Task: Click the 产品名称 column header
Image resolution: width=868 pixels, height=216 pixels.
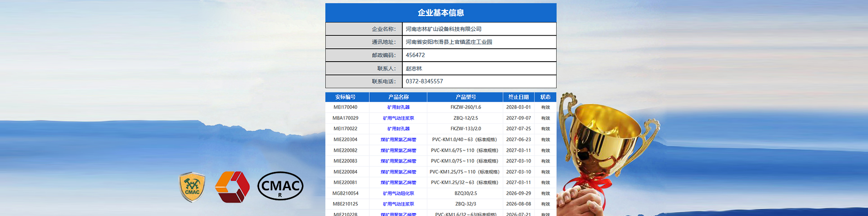Action: [x=398, y=97]
